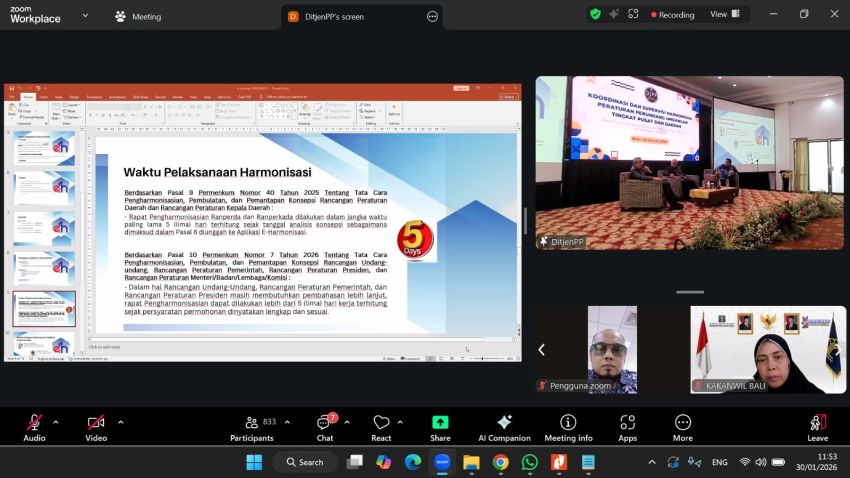
Task: Unmute the microphone with Audio button
Action: tap(34, 428)
